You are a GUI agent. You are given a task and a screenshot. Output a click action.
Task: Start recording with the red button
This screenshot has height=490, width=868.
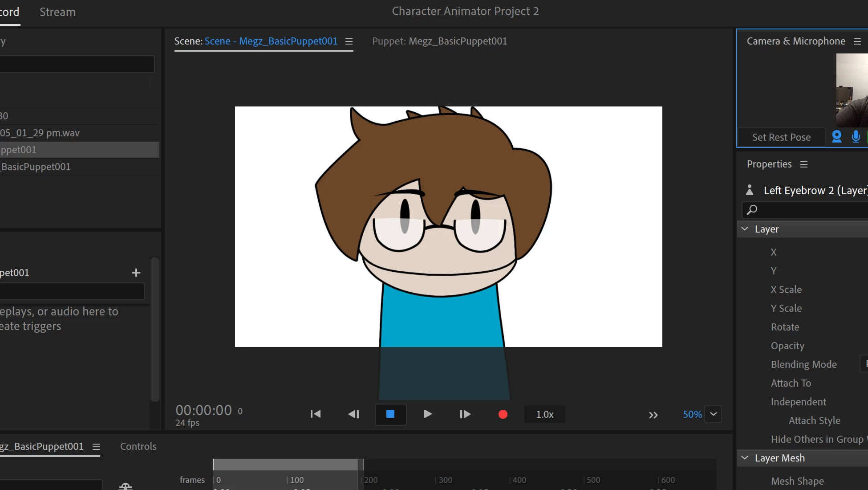[x=503, y=415]
